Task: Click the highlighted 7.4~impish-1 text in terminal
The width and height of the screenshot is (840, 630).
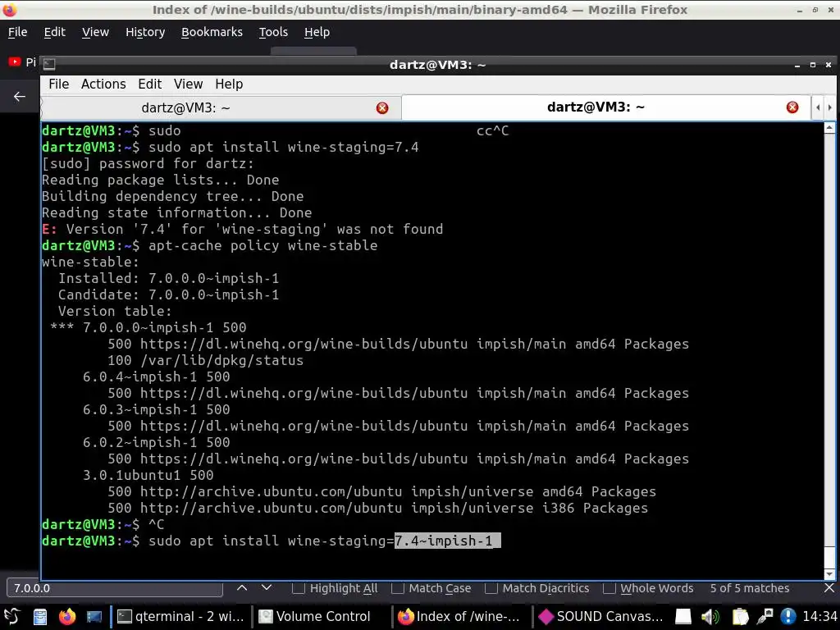Action: tap(447, 541)
